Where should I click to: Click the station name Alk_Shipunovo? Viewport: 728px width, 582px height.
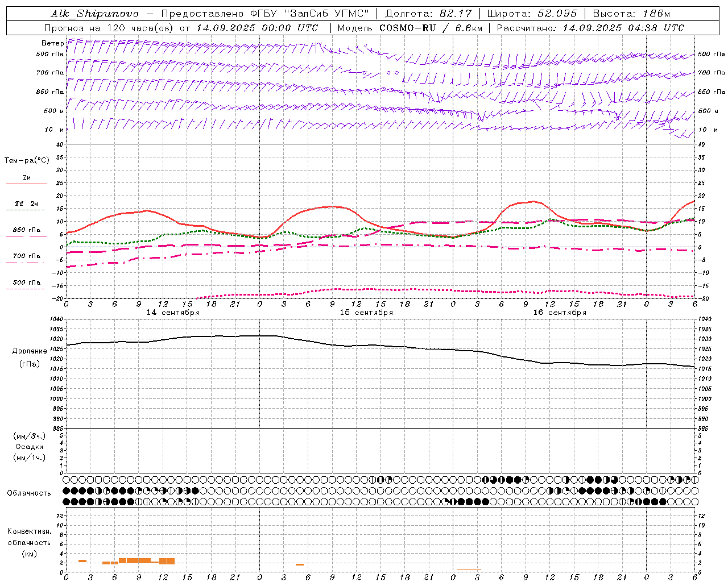click(94, 14)
